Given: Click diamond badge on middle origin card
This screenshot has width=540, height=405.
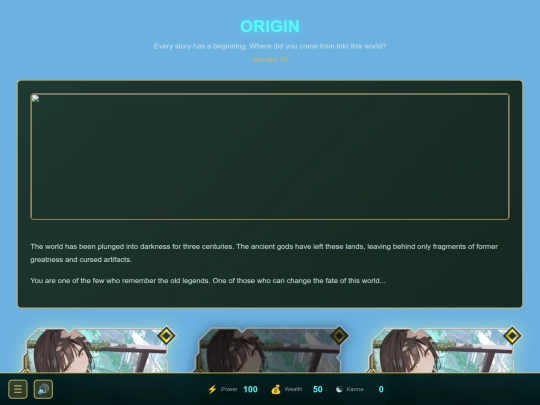Looking at the screenshot, I should coord(340,335).
